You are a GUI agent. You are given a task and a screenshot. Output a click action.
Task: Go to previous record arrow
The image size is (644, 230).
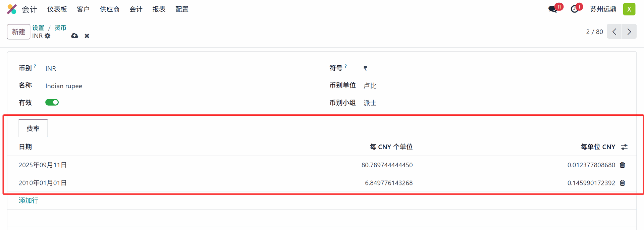(x=614, y=32)
